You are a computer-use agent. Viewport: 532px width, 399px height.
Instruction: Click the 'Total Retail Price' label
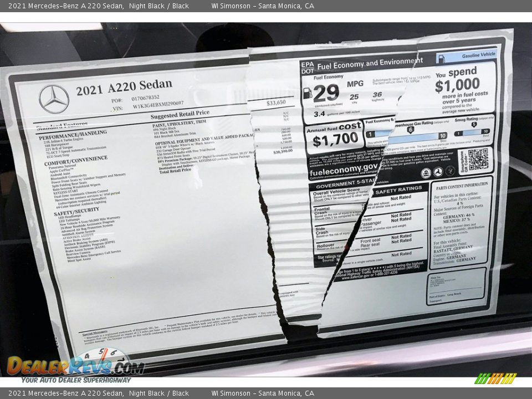pos(175,170)
